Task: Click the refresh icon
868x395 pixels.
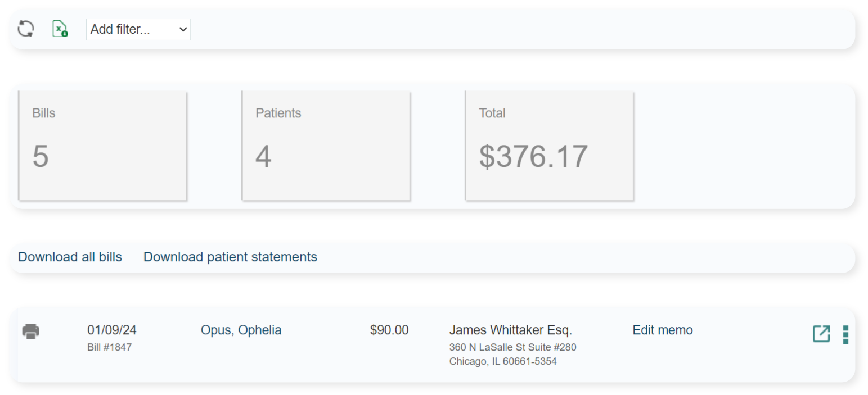Action: click(x=26, y=29)
